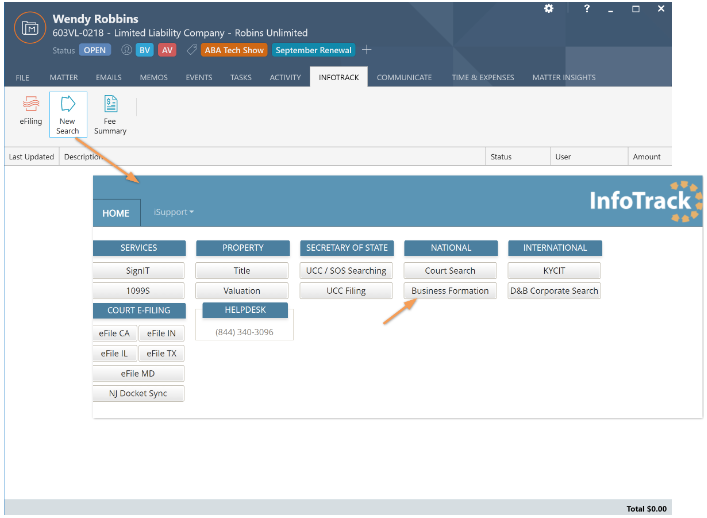
Task: Click the HELPDESK header
Action: [245, 310]
